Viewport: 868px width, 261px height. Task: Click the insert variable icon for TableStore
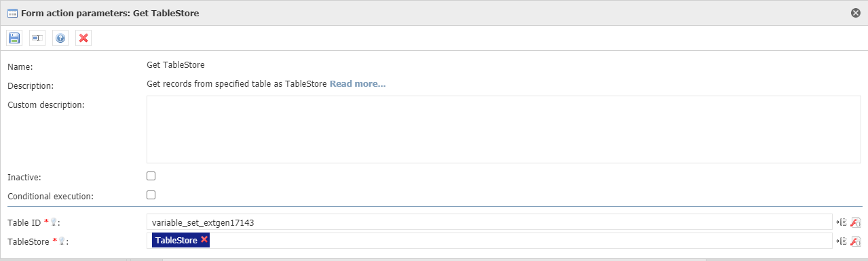pyautogui.click(x=842, y=241)
